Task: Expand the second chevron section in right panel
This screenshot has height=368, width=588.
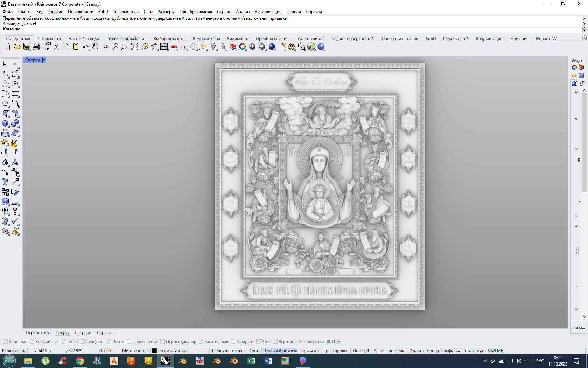Action: pos(576,119)
